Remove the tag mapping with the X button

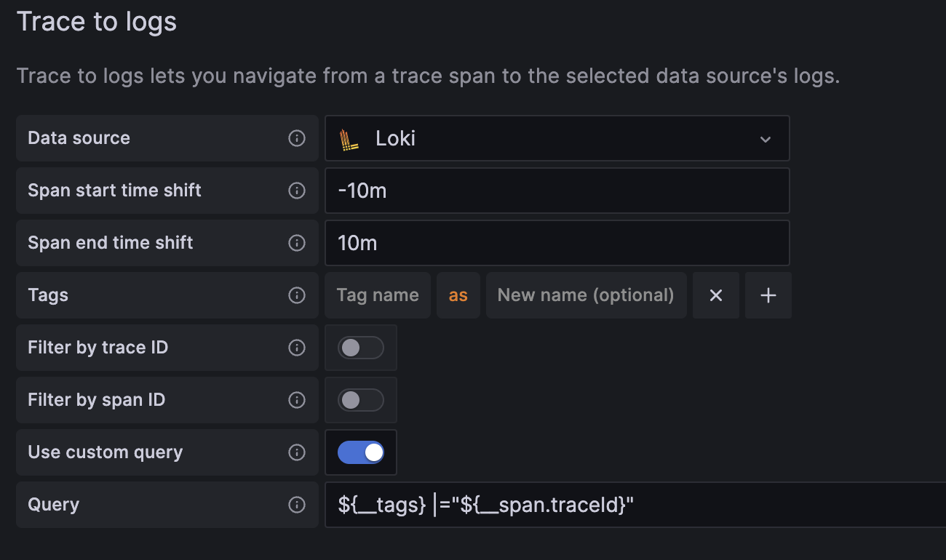tap(715, 295)
